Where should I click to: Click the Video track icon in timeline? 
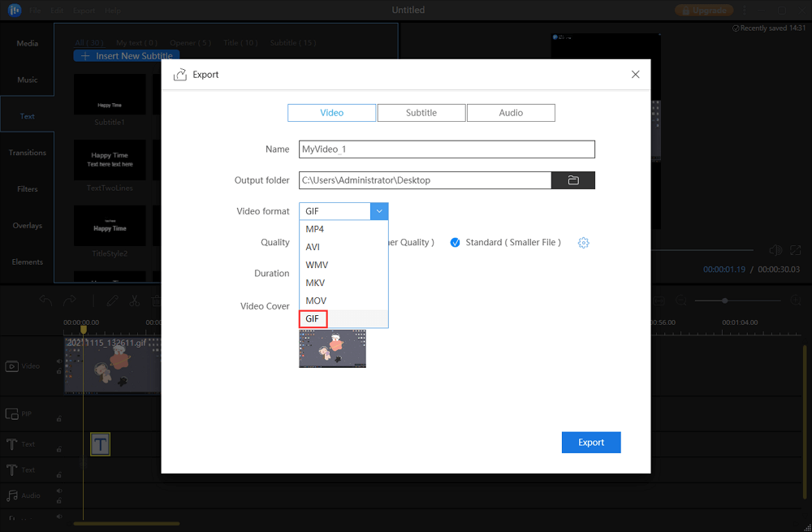tap(12, 366)
